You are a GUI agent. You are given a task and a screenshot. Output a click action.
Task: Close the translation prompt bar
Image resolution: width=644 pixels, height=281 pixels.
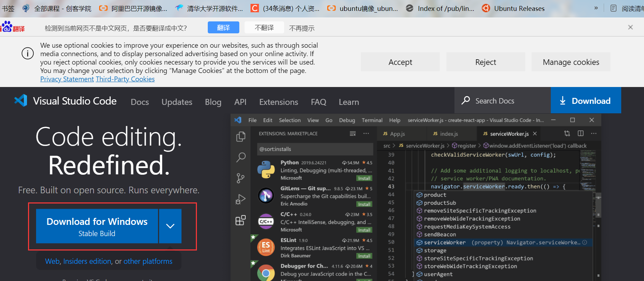(630, 27)
